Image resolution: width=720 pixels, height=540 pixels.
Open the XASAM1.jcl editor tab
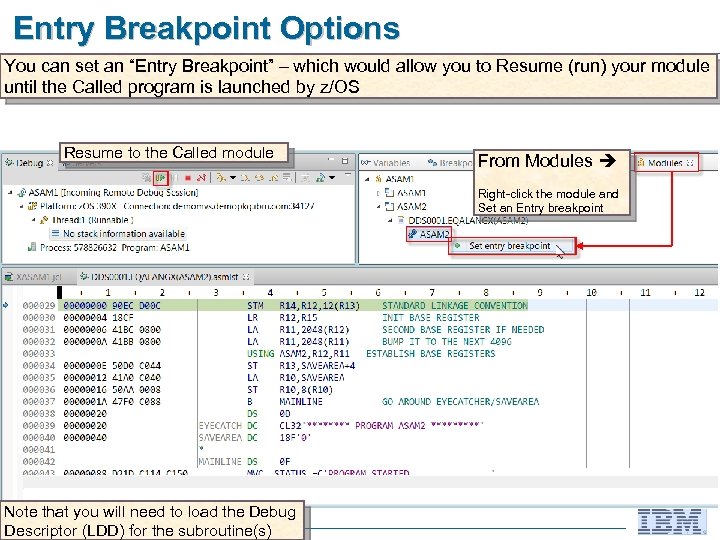pyautogui.click(x=33, y=277)
